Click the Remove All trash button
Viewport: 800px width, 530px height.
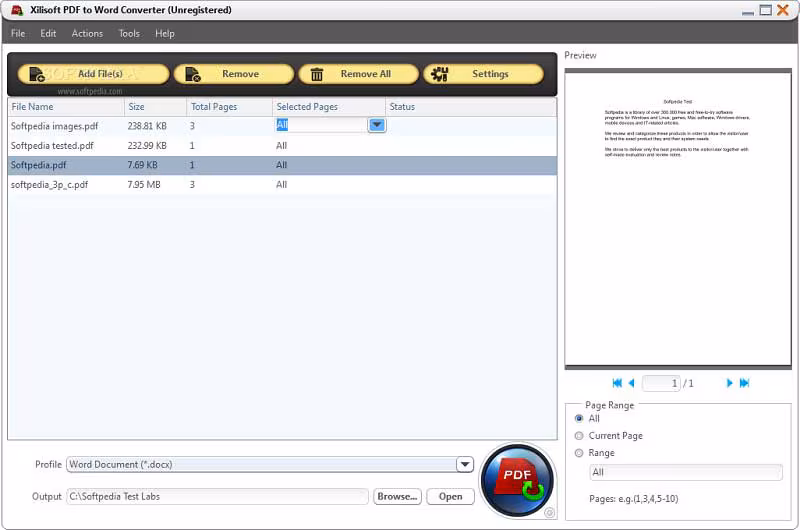[358, 74]
